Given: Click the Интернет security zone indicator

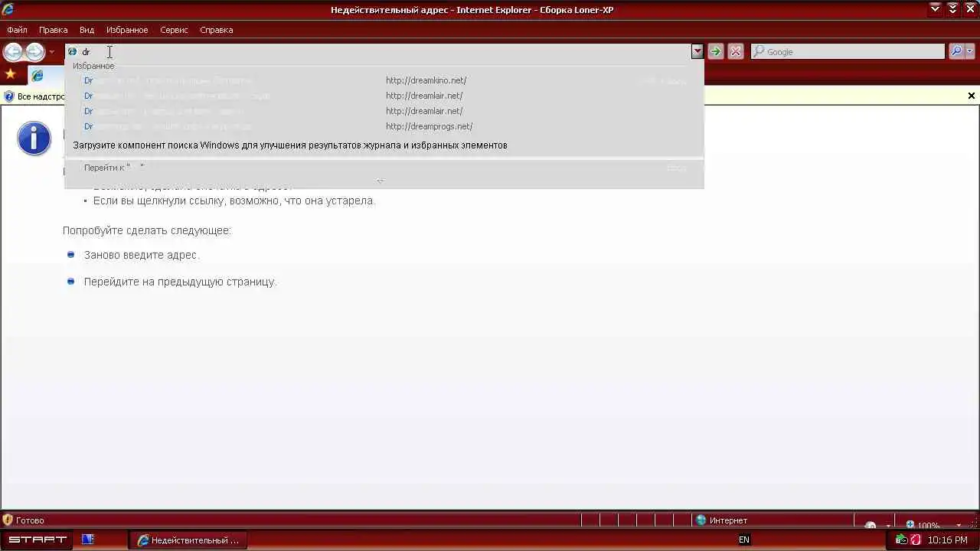Looking at the screenshot, I should (720, 520).
